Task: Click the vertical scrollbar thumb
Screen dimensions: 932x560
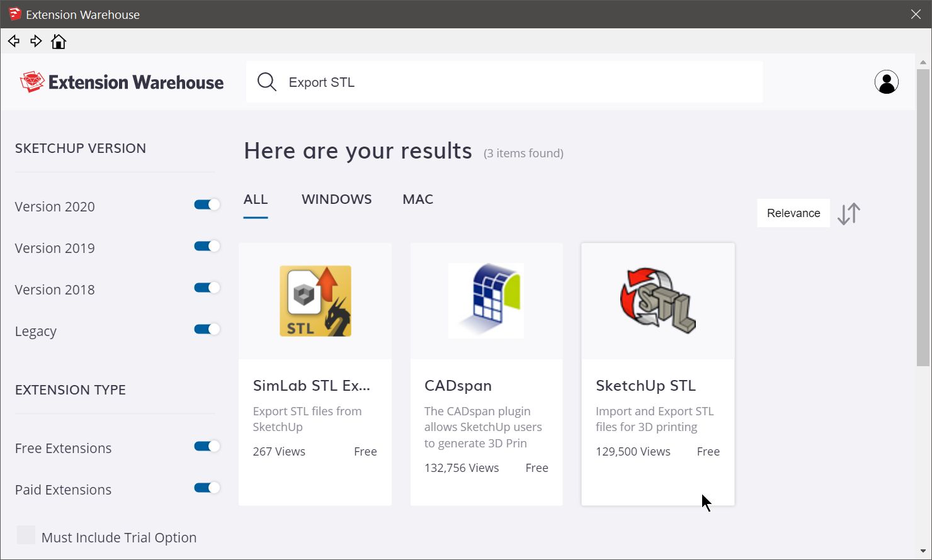Action: point(923,217)
